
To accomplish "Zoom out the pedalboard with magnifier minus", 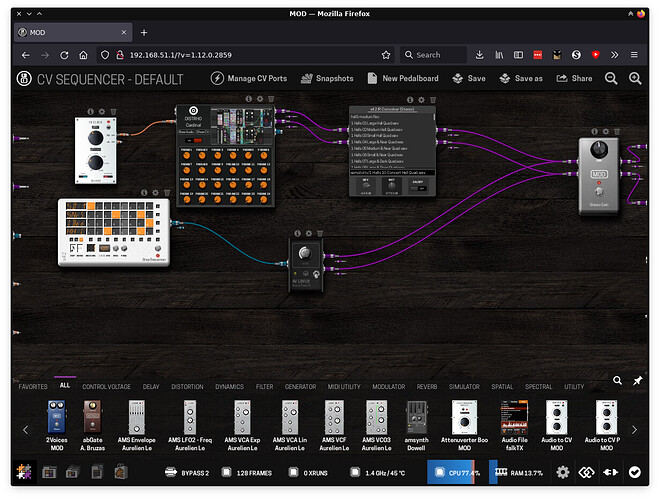I will (x=611, y=78).
